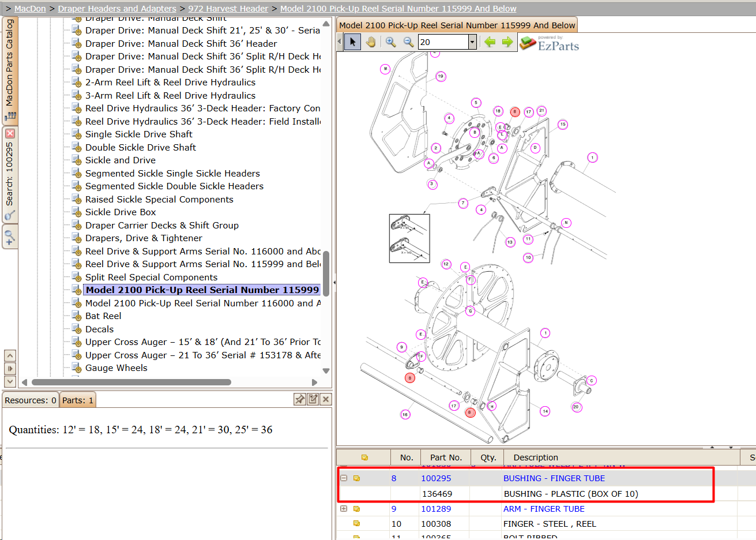
Task: Open part number 101289 link
Action: click(x=436, y=509)
